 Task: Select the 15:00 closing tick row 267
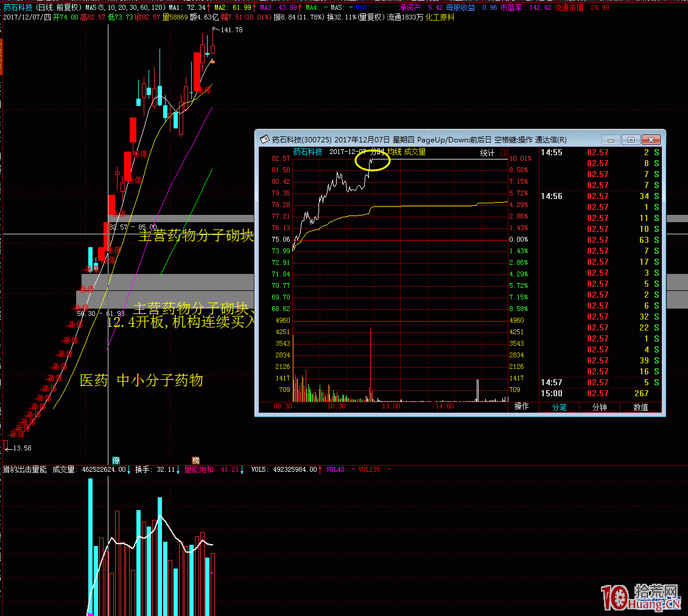pyautogui.click(x=600, y=394)
